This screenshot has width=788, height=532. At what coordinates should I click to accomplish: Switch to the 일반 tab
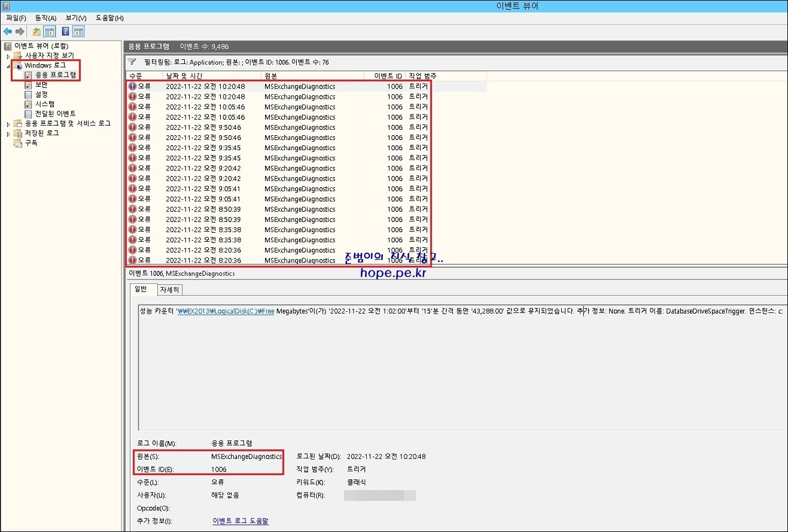(x=142, y=289)
